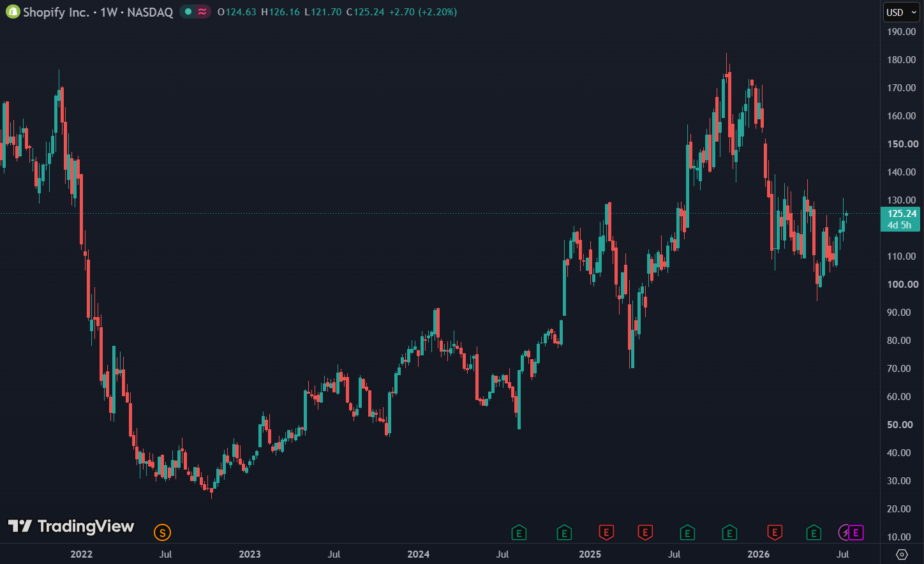Click the 130.00 price axis label
924x564 pixels.
click(902, 200)
